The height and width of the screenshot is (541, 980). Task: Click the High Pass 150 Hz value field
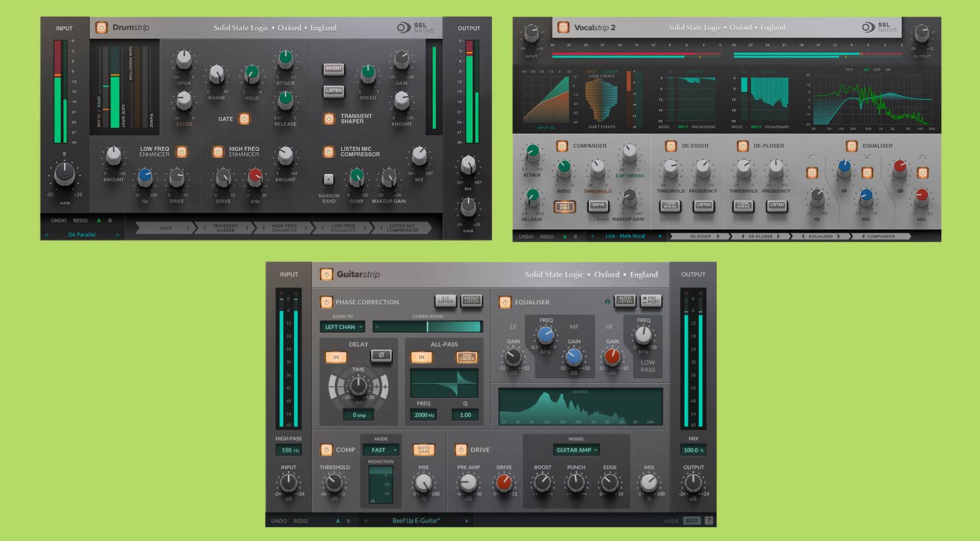click(289, 450)
